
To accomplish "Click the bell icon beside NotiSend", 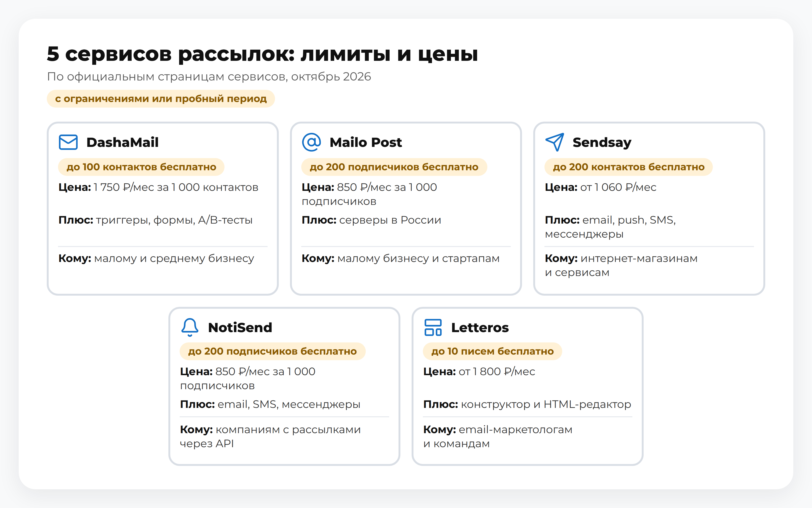I will (x=190, y=327).
